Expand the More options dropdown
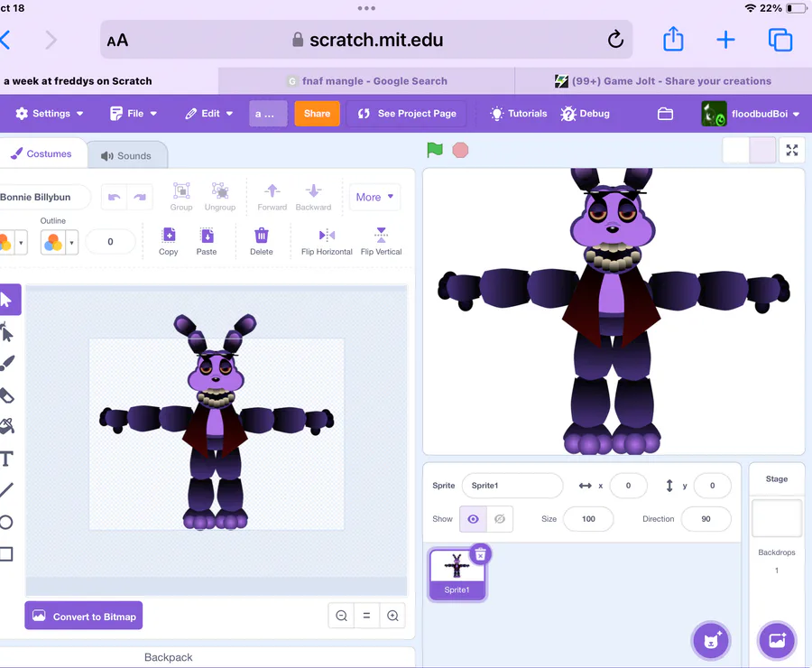Screen dimensions: 812x668 (x=374, y=197)
